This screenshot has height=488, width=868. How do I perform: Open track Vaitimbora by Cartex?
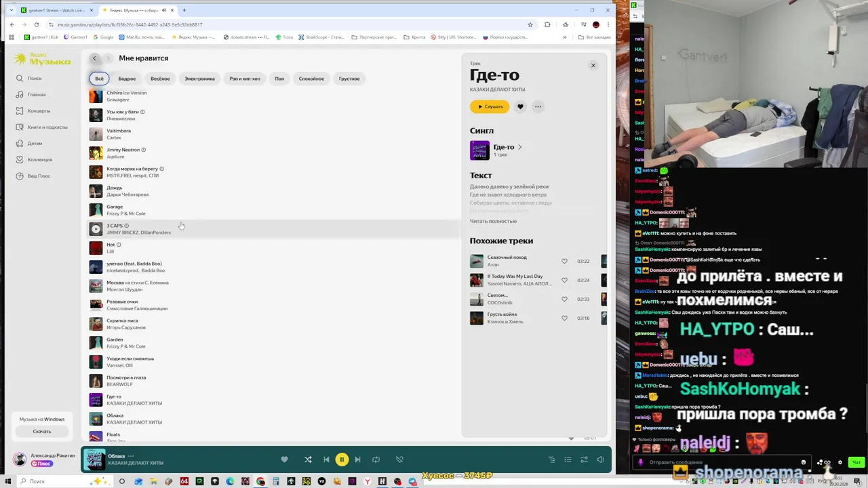[119, 131]
